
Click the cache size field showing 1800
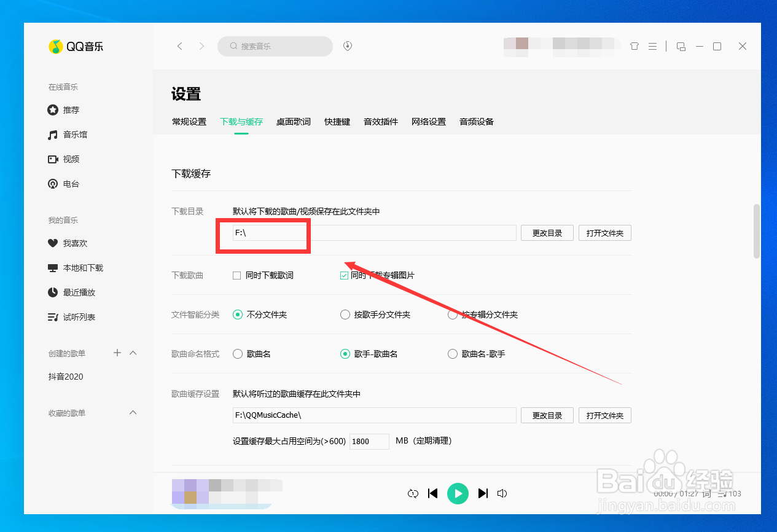369,441
